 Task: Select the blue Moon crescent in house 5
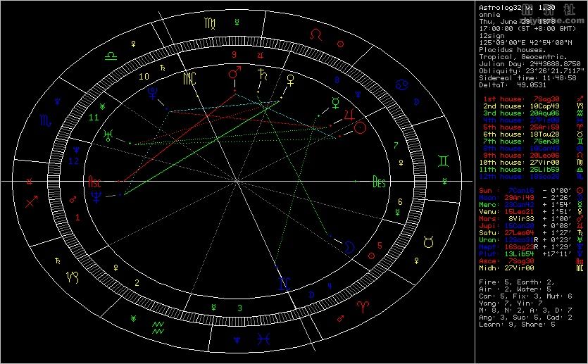pyautogui.click(x=349, y=245)
